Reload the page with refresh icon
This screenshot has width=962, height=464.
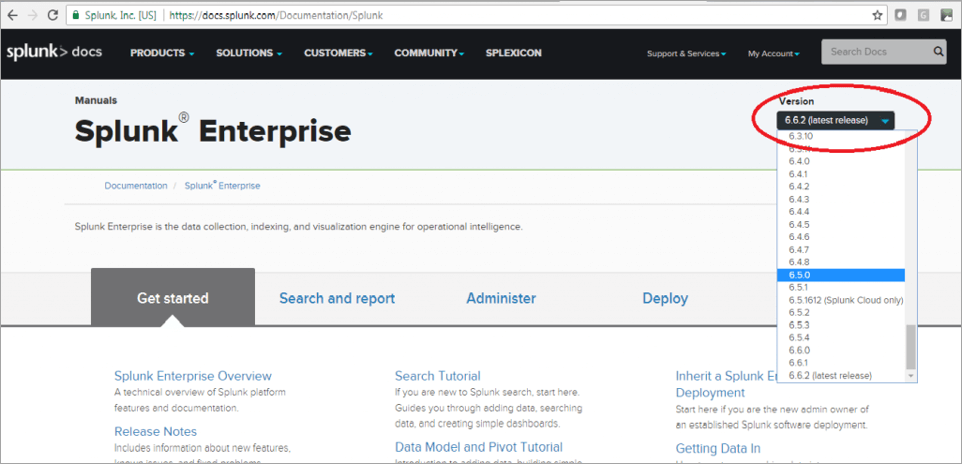click(x=53, y=15)
